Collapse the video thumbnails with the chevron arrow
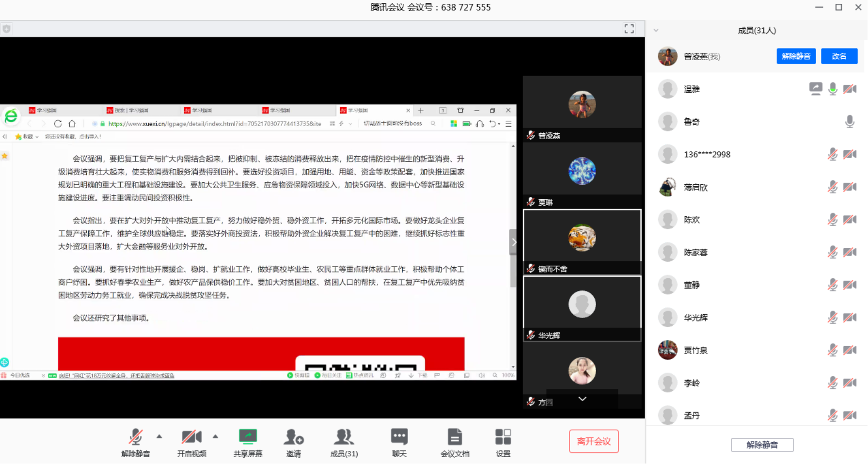This screenshot has height=464, width=868. 582,399
